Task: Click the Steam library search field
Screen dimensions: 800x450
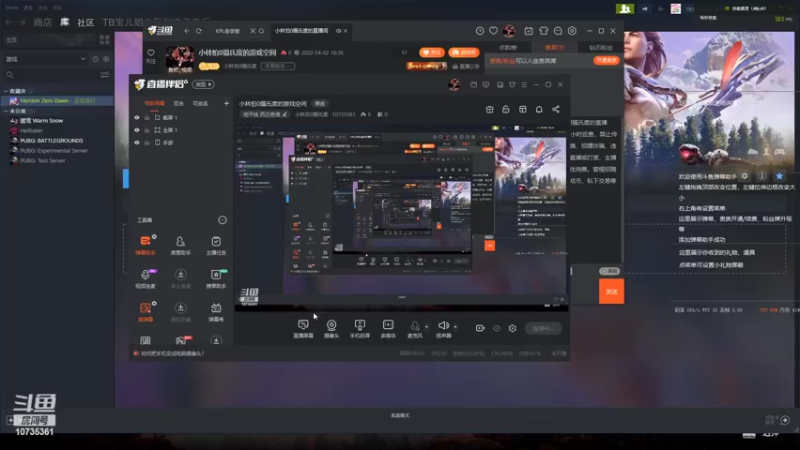Action: tap(51, 75)
